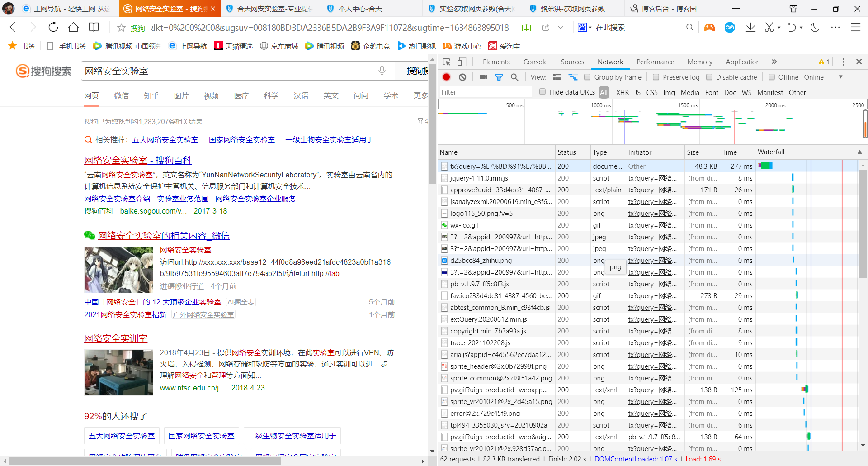868x466 pixels.
Task: Click the network Filter input field
Action: click(485, 92)
